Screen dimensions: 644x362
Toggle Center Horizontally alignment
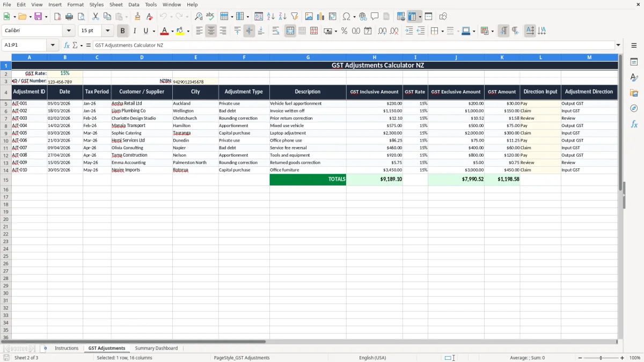tap(211, 31)
